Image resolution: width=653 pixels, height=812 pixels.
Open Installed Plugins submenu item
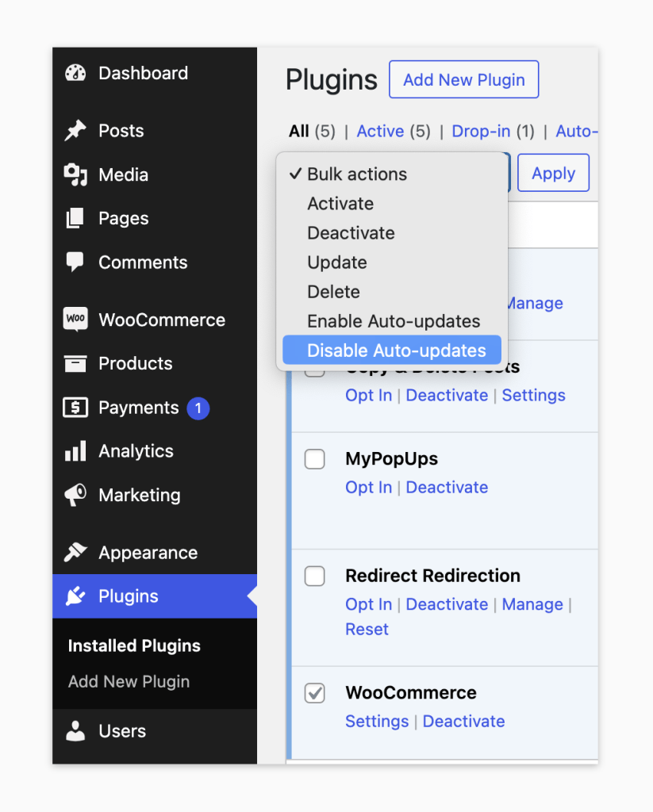(134, 645)
